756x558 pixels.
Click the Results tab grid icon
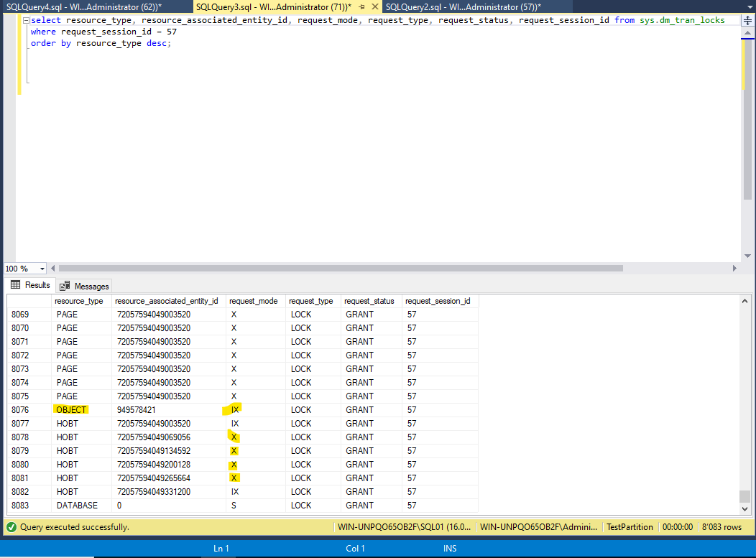(16, 285)
